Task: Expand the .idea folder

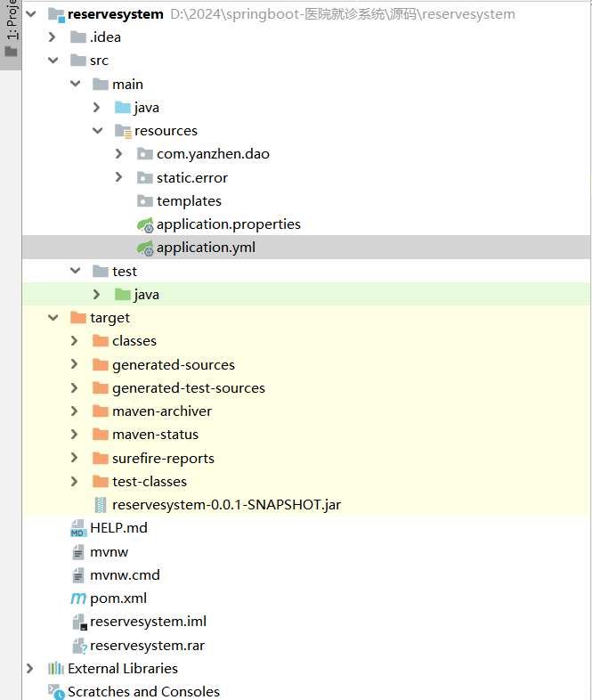Action: pos(53,37)
